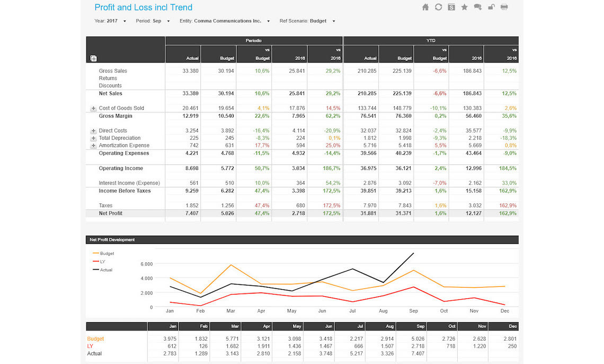Open the Period Sep dropdown
This screenshot has height=364, width=604.
[153, 21]
